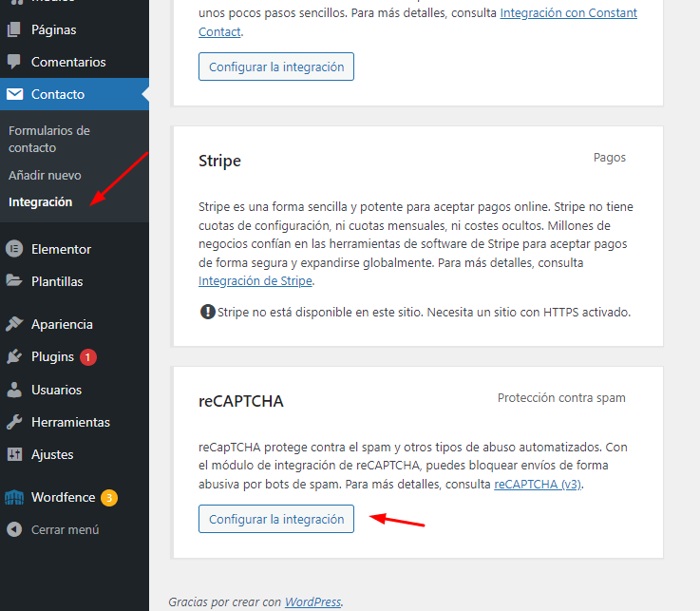The width and height of the screenshot is (700, 611).
Task: Open the Usuarios menu
Action: coord(74,390)
